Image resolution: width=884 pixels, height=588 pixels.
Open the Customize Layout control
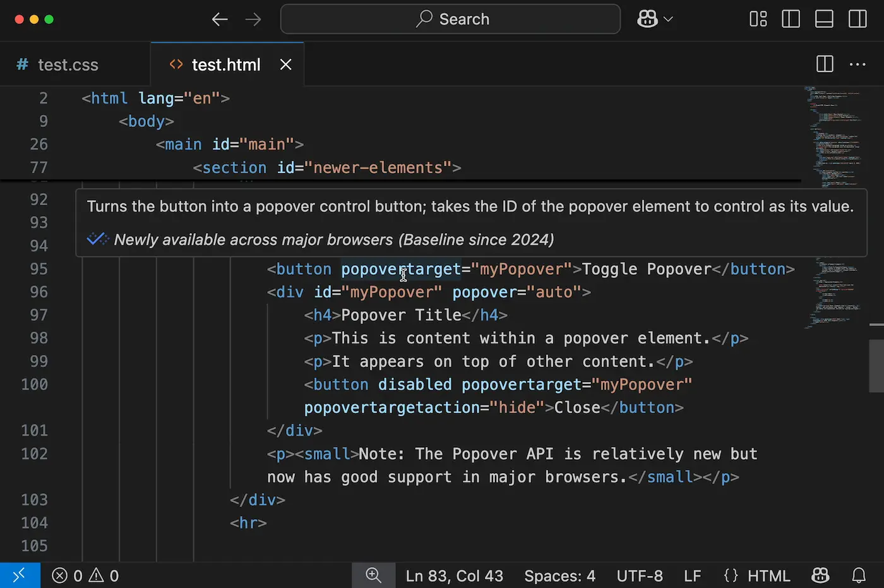pyautogui.click(x=758, y=19)
